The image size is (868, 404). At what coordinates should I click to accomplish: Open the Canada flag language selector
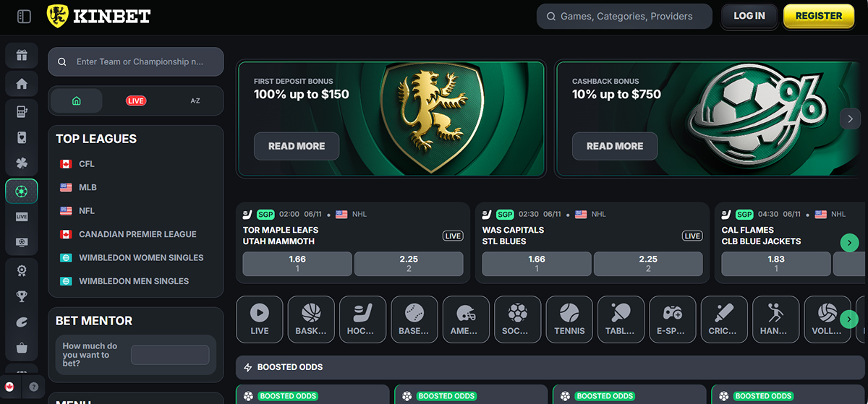click(10, 387)
